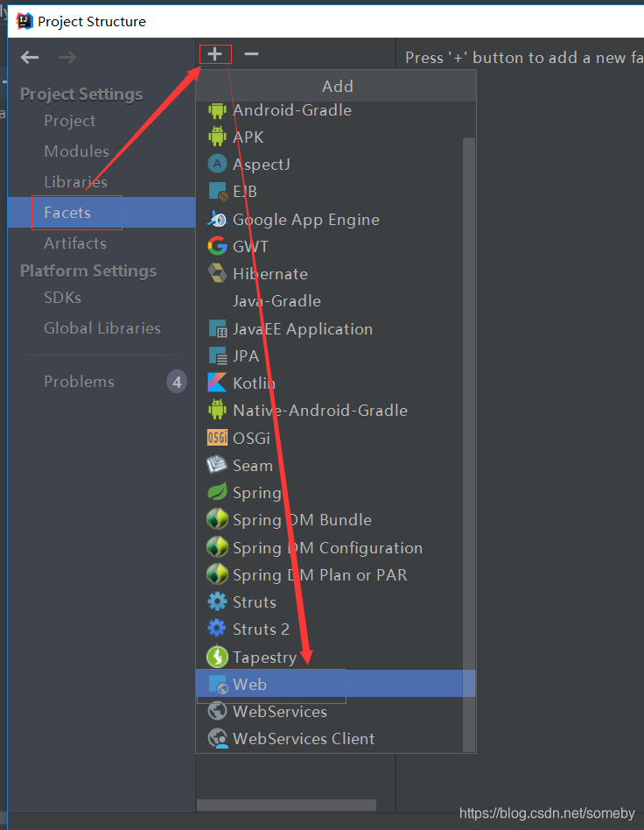644x830 pixels.
Task: Click the Spring DM Plan or PAR icon
Action: tap(217, 574)
